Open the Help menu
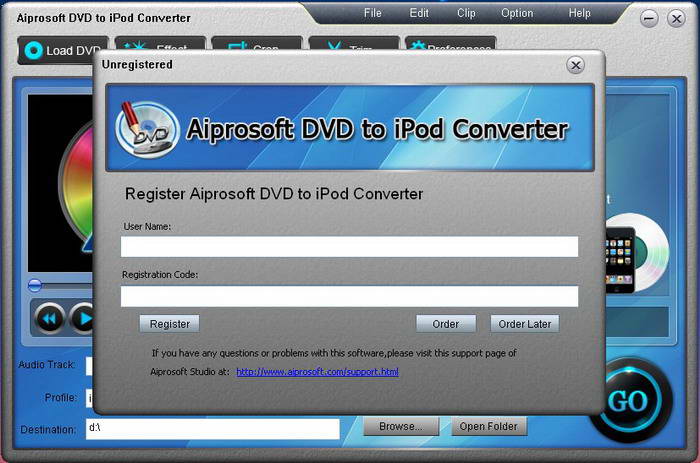This screenshot has height=463, width=700. [579, 13]
